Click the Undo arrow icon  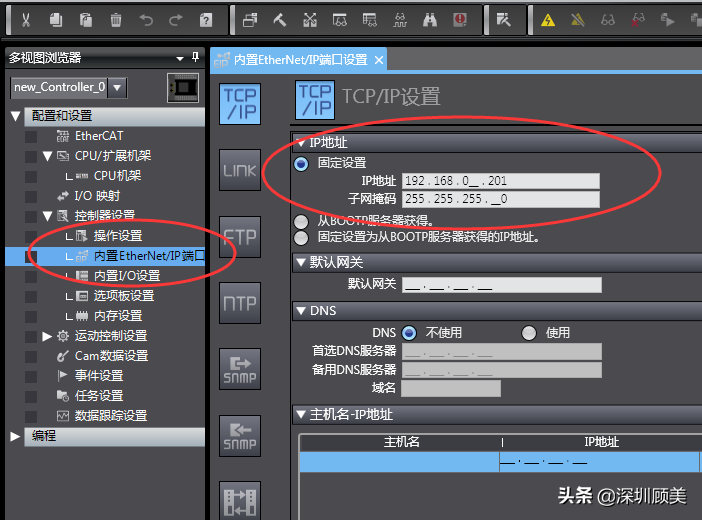click(x=146, y=20)
